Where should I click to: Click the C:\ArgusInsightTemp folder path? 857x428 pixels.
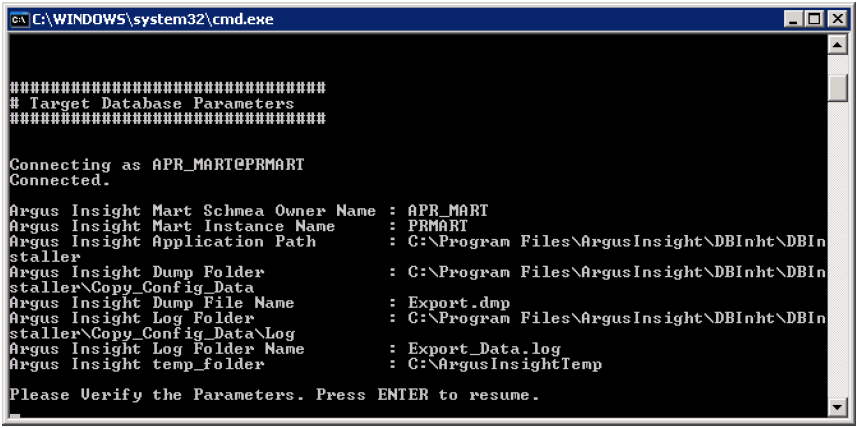point(504,364)
